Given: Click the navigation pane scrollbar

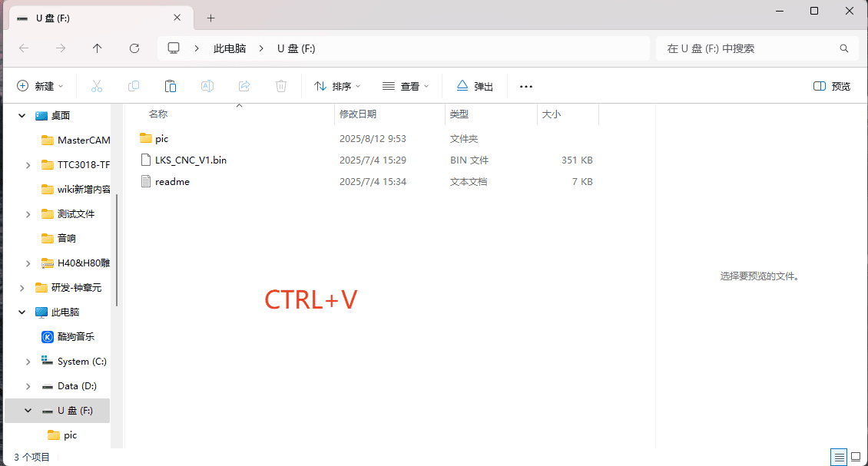Looking at the screenshot, I should point(117,250).
